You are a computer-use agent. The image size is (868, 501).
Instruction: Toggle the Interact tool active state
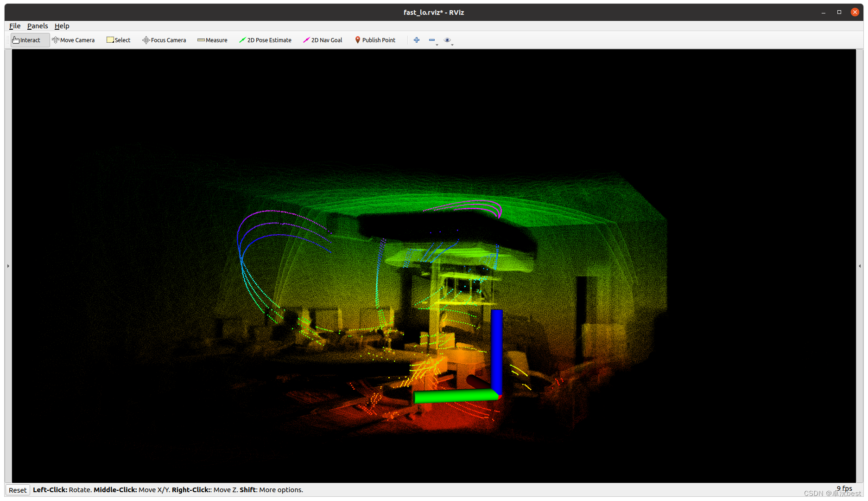(29, 40)
